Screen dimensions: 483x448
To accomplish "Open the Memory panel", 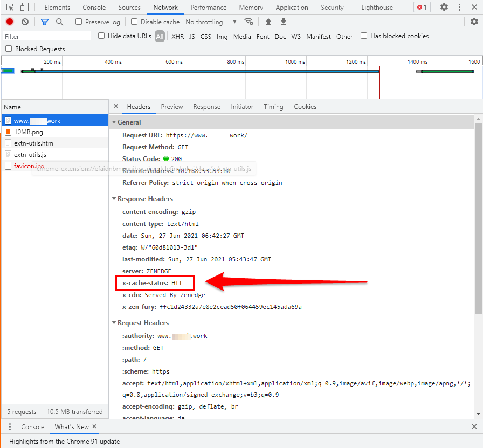I will (251, 8).
